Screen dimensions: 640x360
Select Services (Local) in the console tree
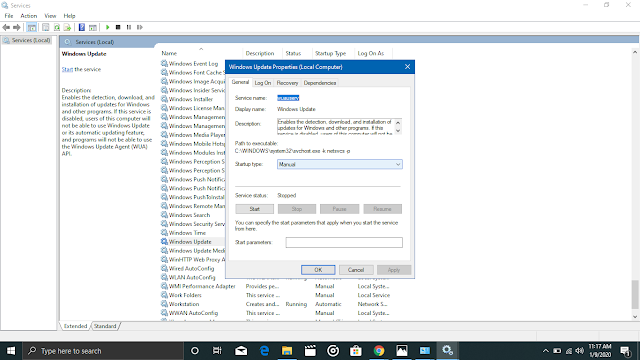coord(27,40)
